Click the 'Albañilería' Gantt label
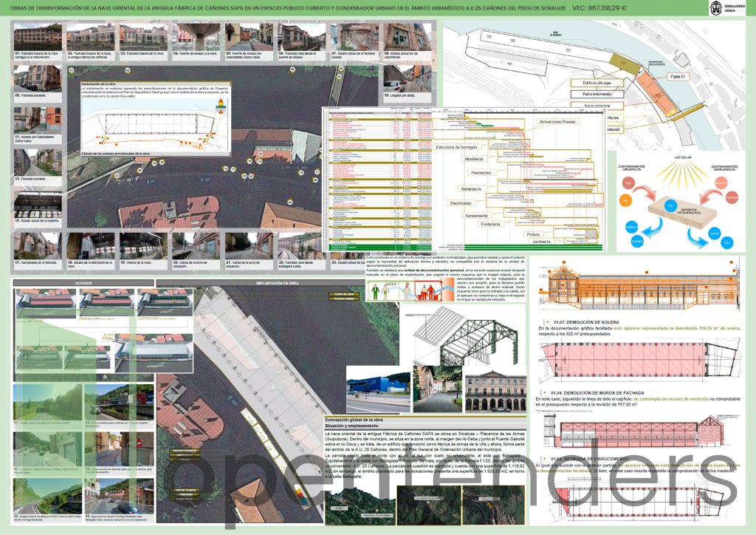The width and height of the screenshot is (756, 535). point(474,159)
